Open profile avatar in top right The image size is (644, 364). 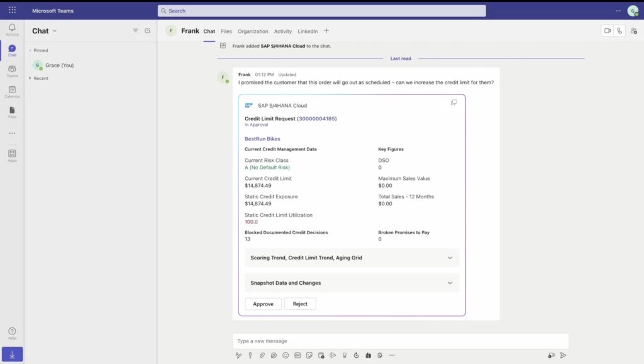pos(633,11)
